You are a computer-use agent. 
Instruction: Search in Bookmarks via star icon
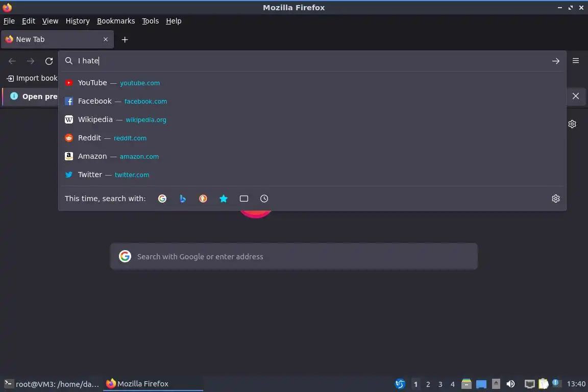click(224, 199)
